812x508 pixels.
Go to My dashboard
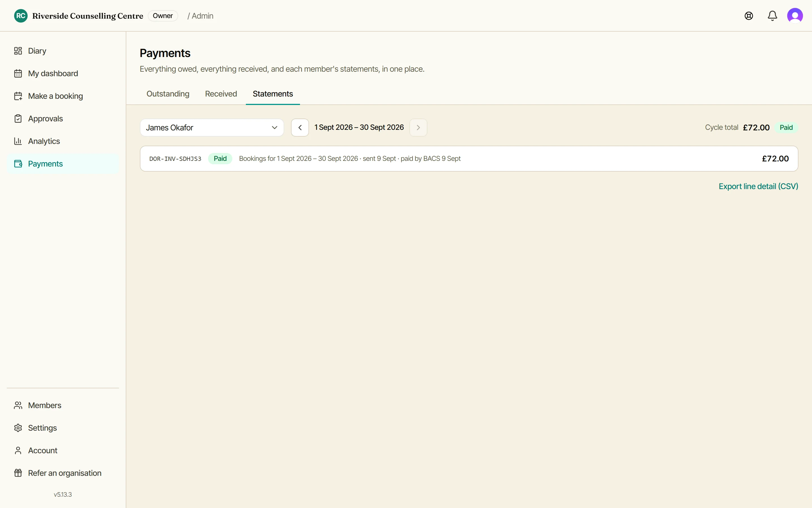(x=63, y=73)
